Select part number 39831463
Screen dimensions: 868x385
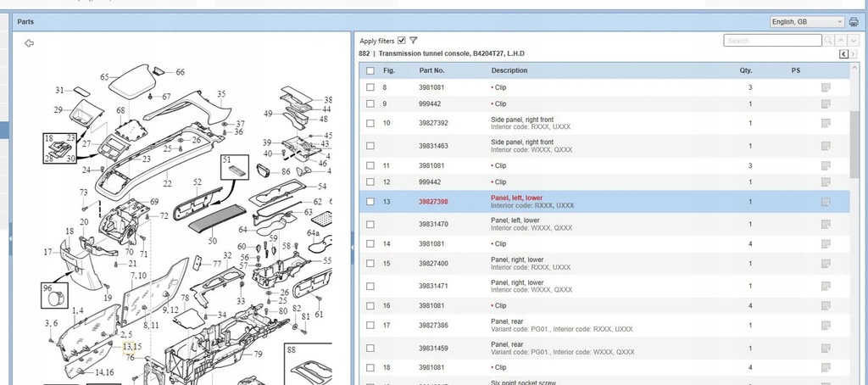(433, 146)
